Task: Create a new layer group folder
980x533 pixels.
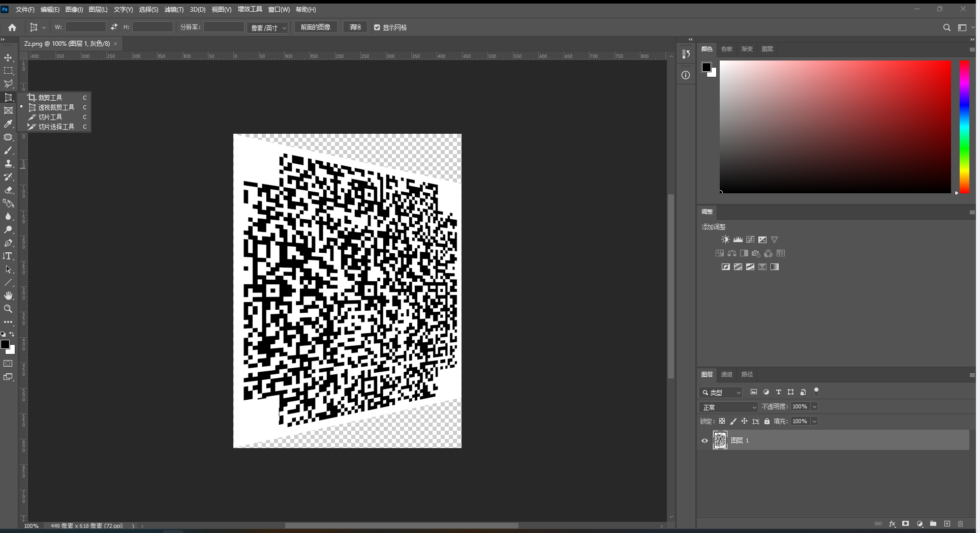Action: (x=933, y=524)
